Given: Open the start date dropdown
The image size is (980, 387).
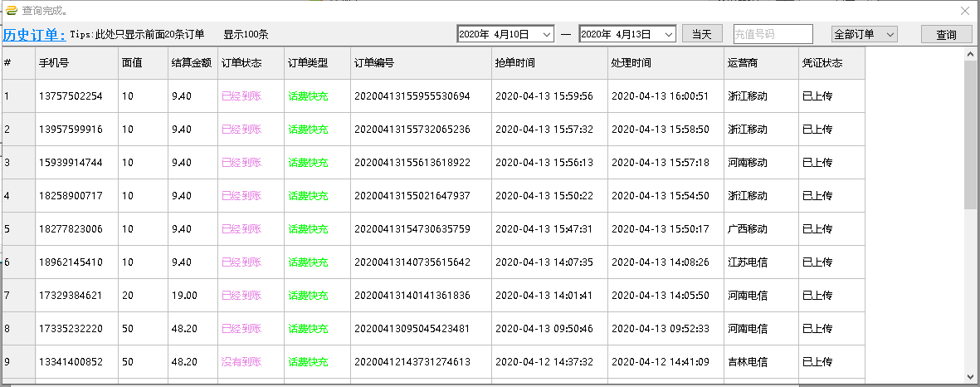Looking at the screenshot, I should [546, 34].
